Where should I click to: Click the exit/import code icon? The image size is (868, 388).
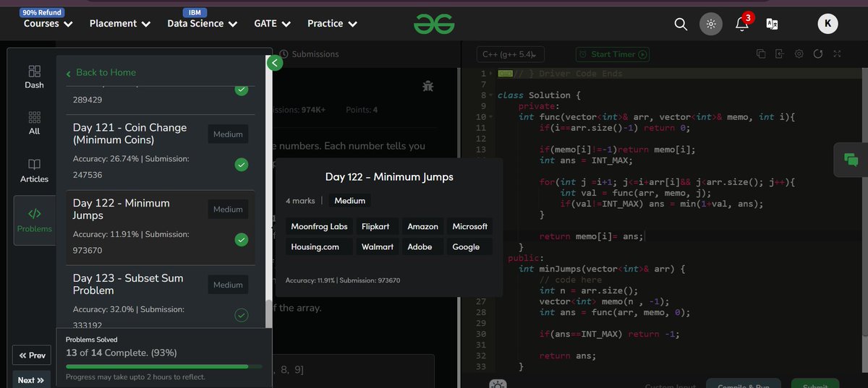(780, 54)
